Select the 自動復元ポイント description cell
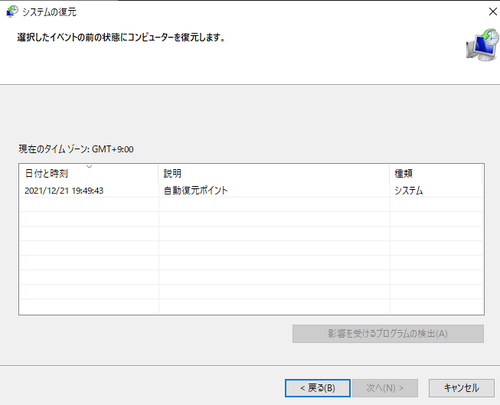Screen dimensions: 500x405 pyautogui.click(x=195, y=191)
